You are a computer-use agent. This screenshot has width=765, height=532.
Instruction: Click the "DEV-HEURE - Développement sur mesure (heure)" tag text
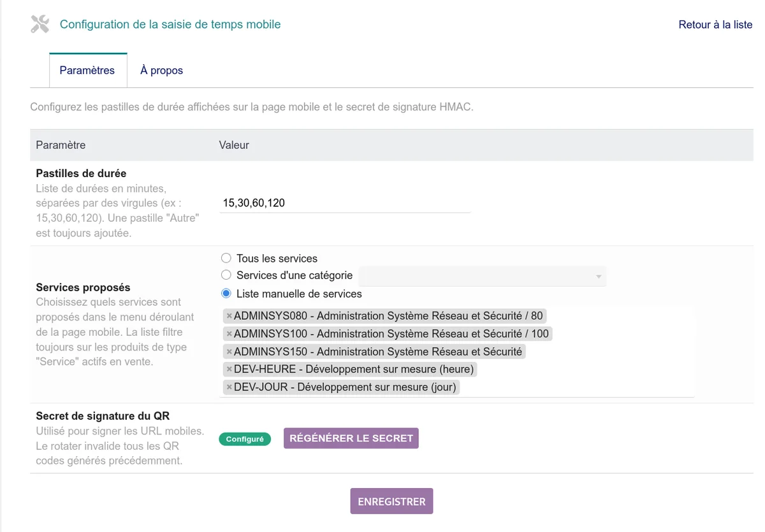click(x=354, y=370)
